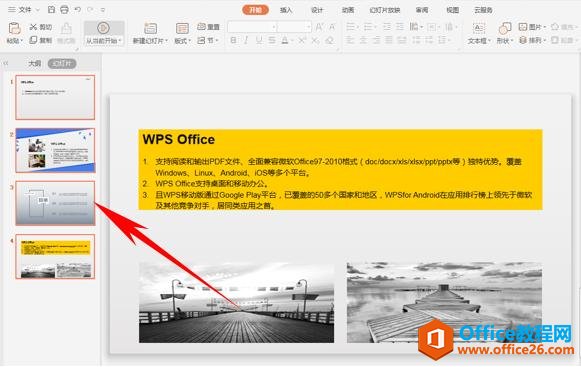
Task: Toggle Italic formatting
Action: coord(246,40)
